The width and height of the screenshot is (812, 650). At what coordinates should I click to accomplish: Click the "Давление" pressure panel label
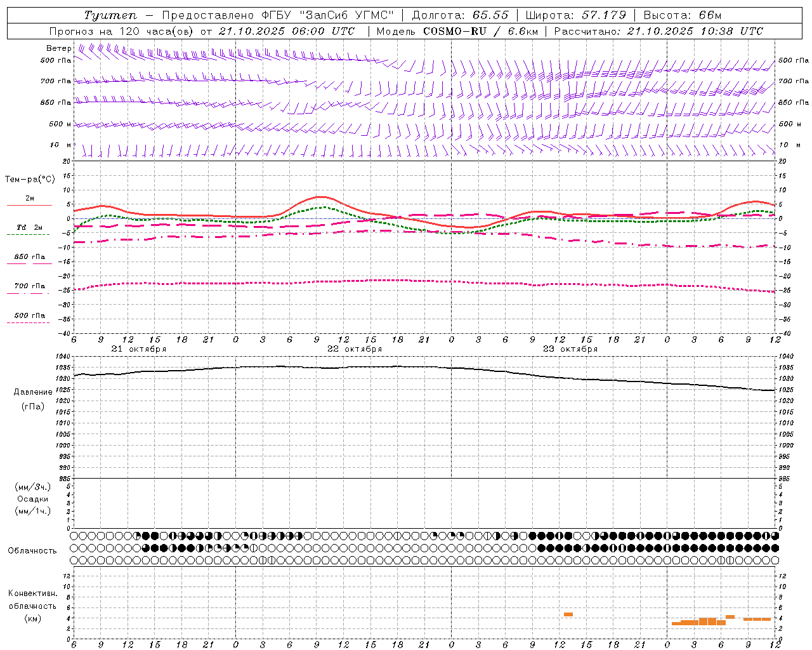point(33,392)
